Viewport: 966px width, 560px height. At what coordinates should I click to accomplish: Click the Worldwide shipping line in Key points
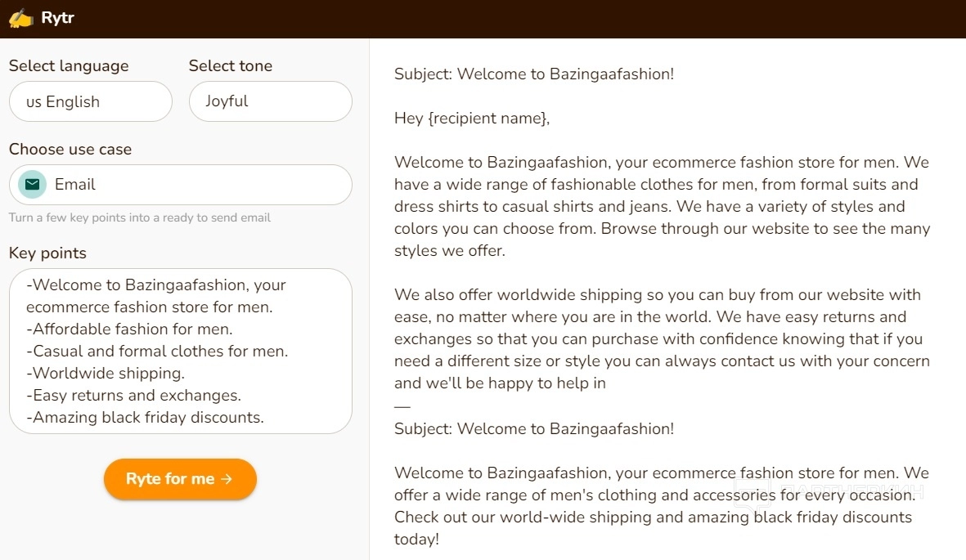[x=106, y=374]
